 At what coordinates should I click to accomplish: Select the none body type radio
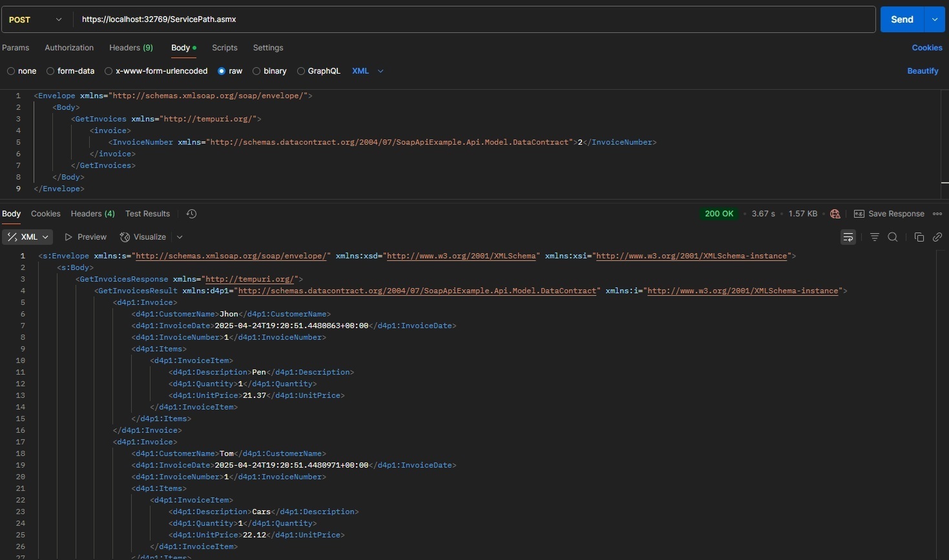click(x=11, y=71)
